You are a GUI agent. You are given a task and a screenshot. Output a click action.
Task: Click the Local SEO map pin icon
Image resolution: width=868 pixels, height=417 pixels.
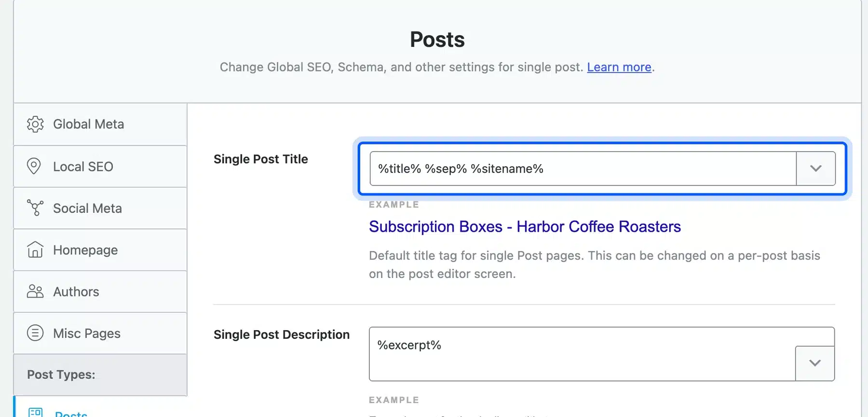(x=34, y=166)
